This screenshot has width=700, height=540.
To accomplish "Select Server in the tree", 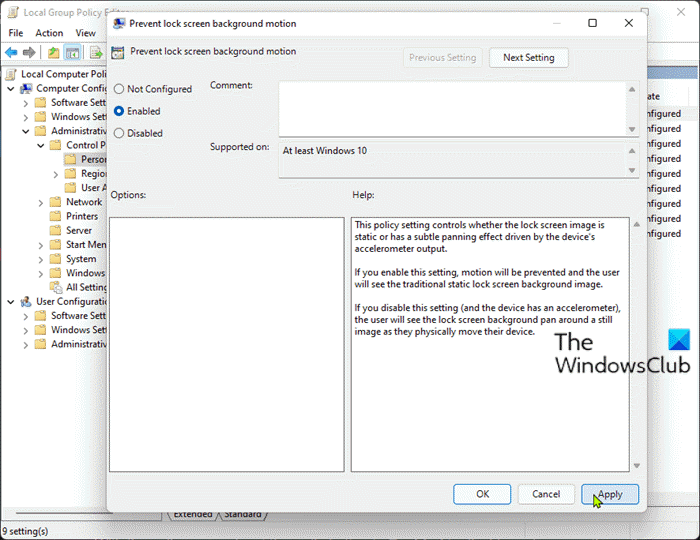I will pyautogui.click(x=79, y=230).
